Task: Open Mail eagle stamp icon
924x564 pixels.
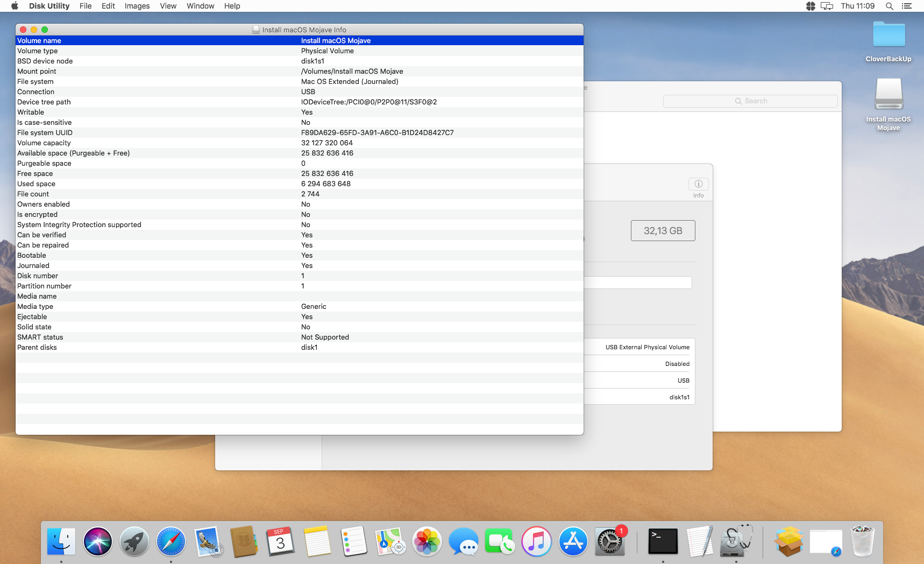Action: [x=208, y=541]
